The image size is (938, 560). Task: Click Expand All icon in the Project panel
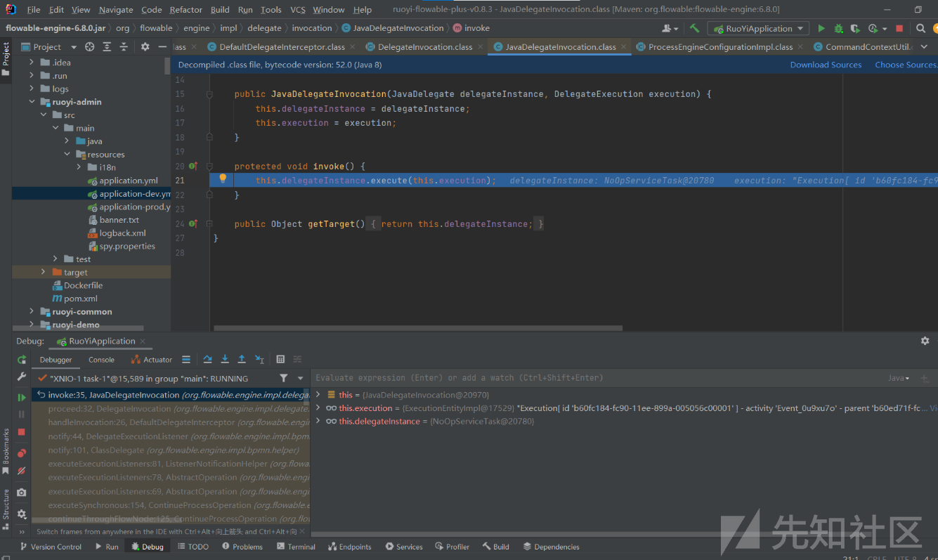[106, 46]
